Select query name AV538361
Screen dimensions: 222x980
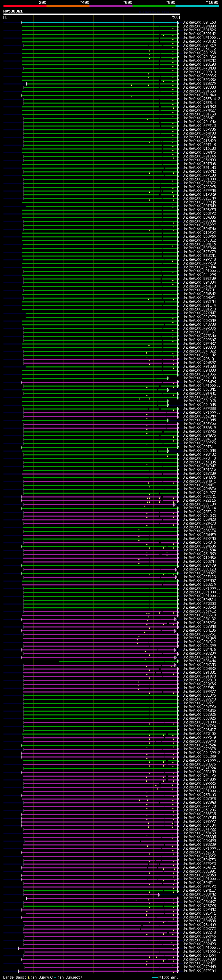[x=13, y=11]
